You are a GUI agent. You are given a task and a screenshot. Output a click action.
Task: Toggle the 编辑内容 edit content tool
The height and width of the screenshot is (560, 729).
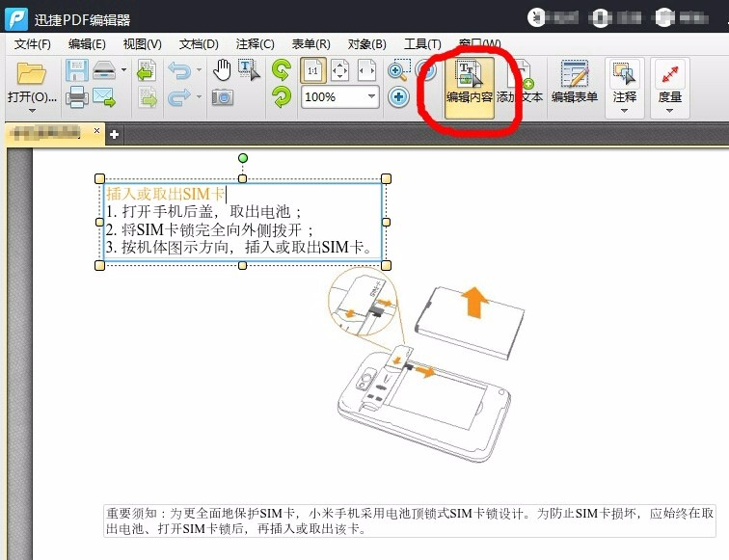pos(469,88)
